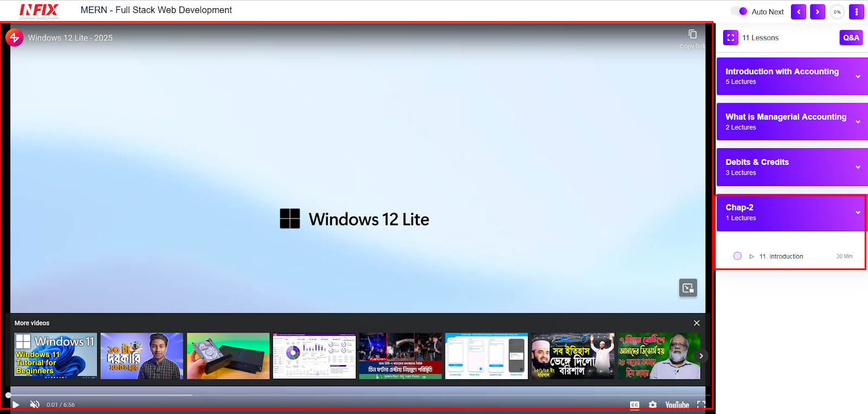Viewport: 868px width, 414px height.
Task: Expand Introduction with Accounting section
Action: click(x=792, y=76)
